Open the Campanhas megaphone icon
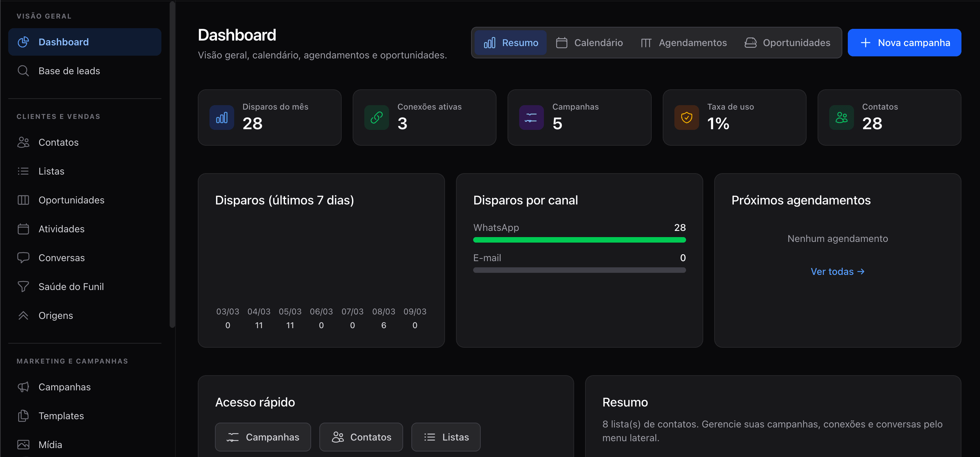 pyautogui.click(x=23, y=387)
